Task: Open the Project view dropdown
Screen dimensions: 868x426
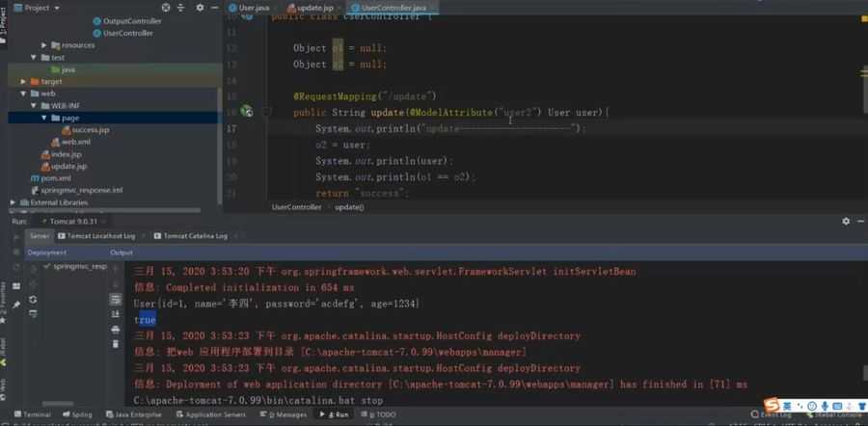Action: tap(37, 8)
